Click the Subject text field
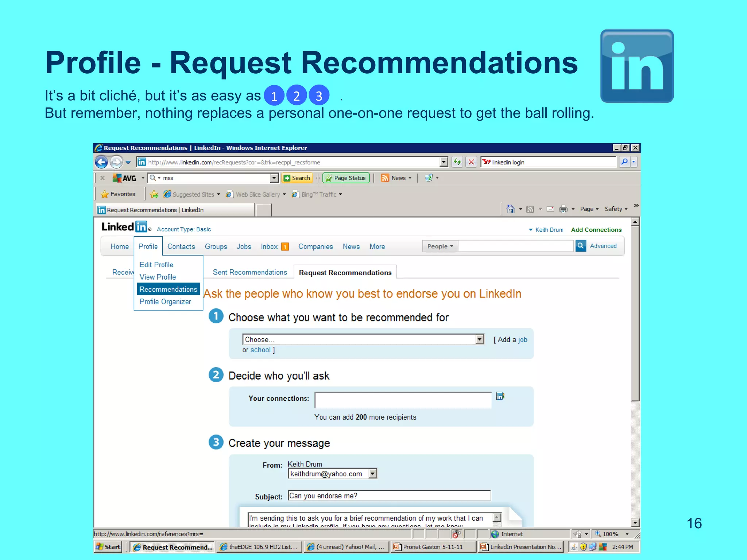Image resolution: width=747 pixels, height=560 pixels. coord(389,496)
